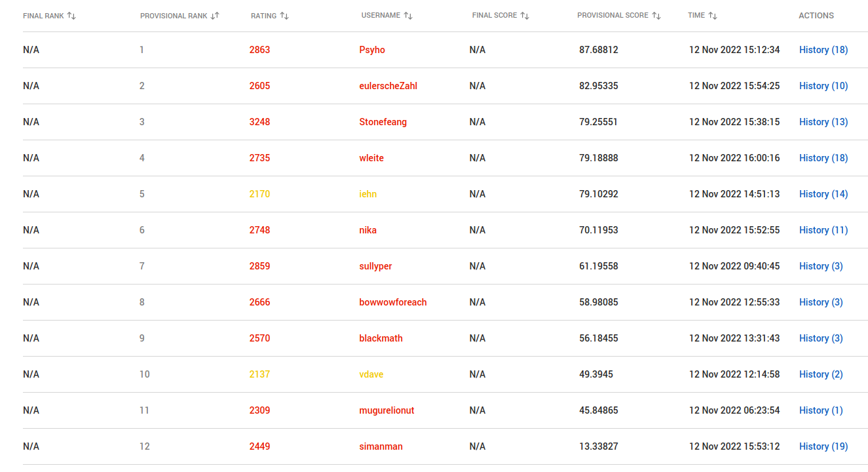Viewport: 868px width, 472px height.
Task: View vdave's History (2)
Action: click(821, 374)
